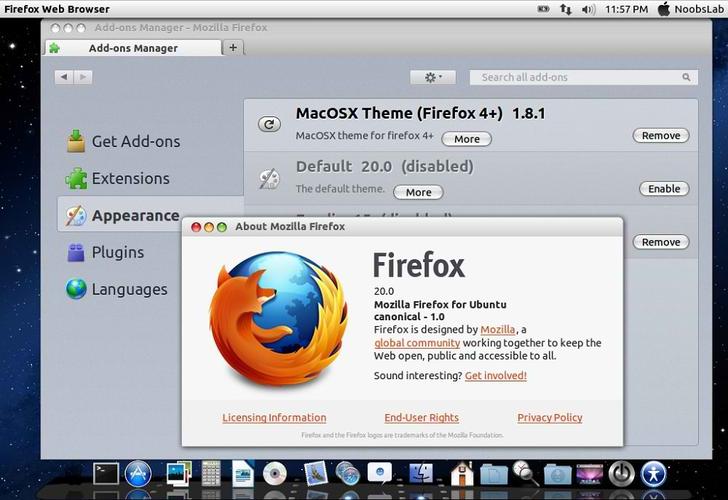Enable the Default 20.0 theme
Screen dimensions: 728x500
coord(664,188)
